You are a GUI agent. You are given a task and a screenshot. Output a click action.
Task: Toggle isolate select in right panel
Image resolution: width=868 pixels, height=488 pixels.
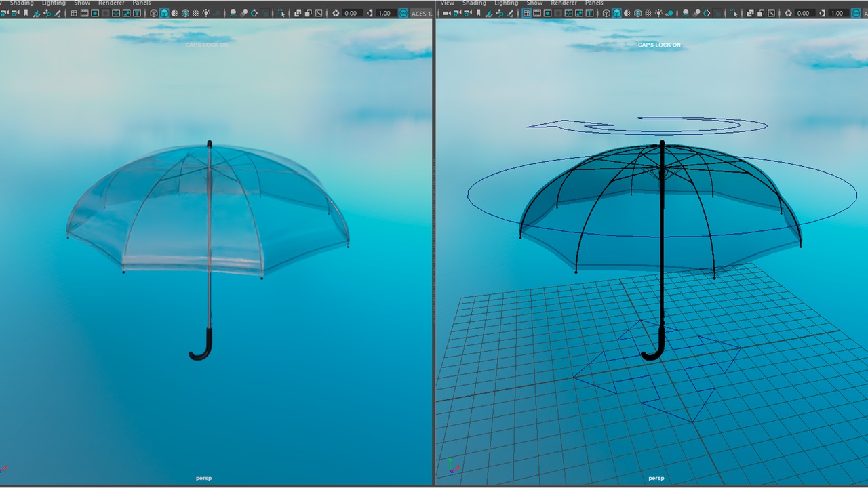pyautogui.click(x=734, y=13)
